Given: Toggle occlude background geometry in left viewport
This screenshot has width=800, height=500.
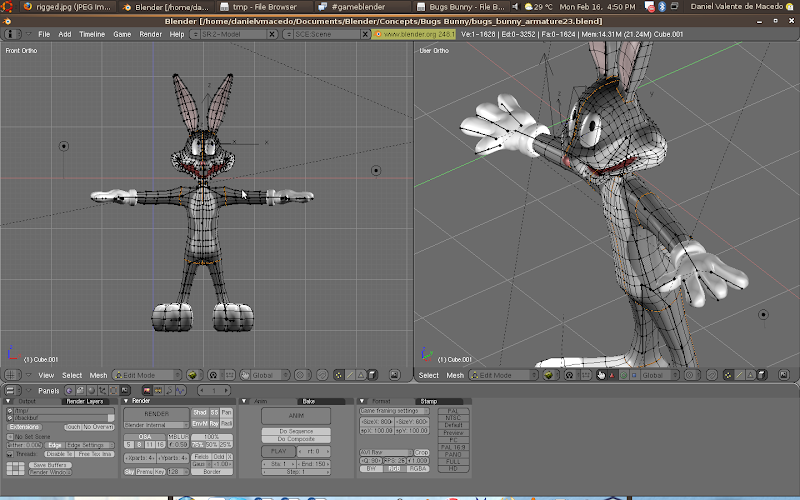Looking at the screenshot, I should click(x=372, y=376).
